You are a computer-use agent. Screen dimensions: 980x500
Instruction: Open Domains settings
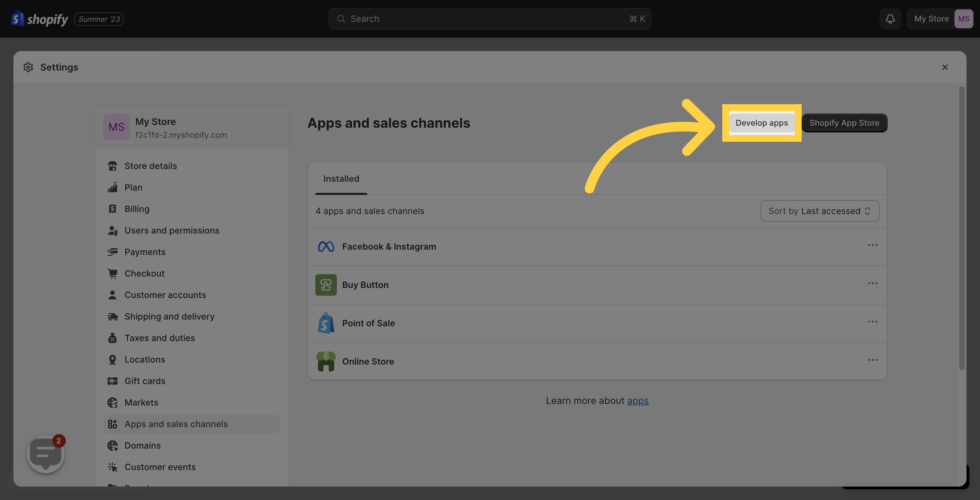coord(191,445)
